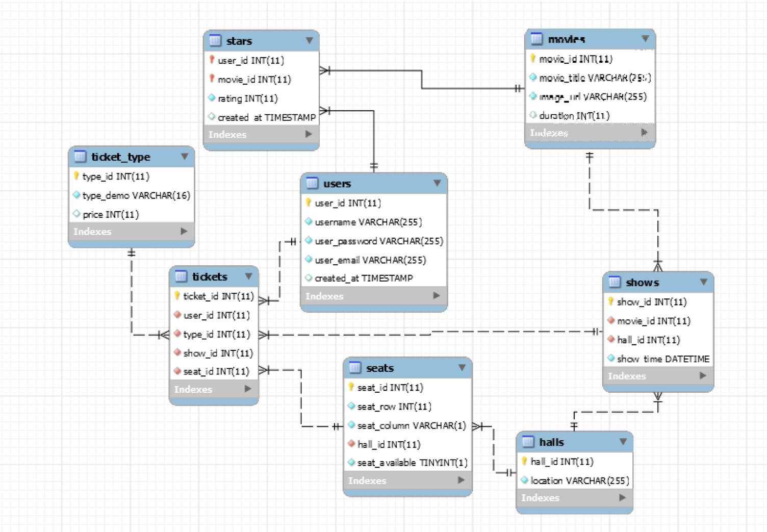The height and width of the screenshot is (532, 767).
Task: Click the seats table icon
Action: click(x=355, y=368)
